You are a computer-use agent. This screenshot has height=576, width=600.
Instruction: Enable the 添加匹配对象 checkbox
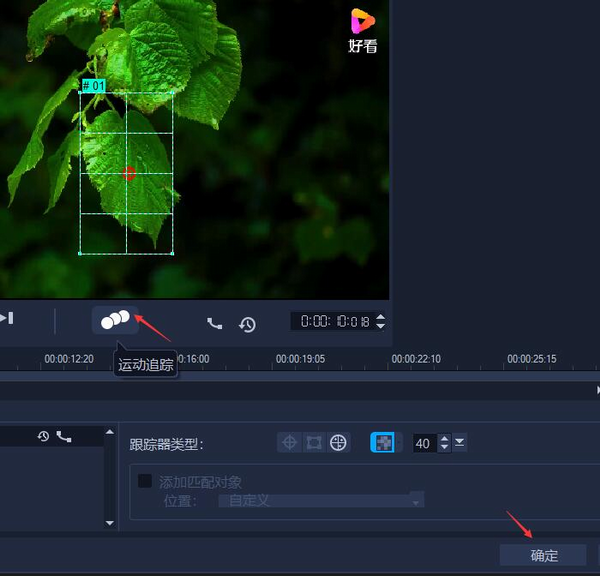(x=145, y=481)
